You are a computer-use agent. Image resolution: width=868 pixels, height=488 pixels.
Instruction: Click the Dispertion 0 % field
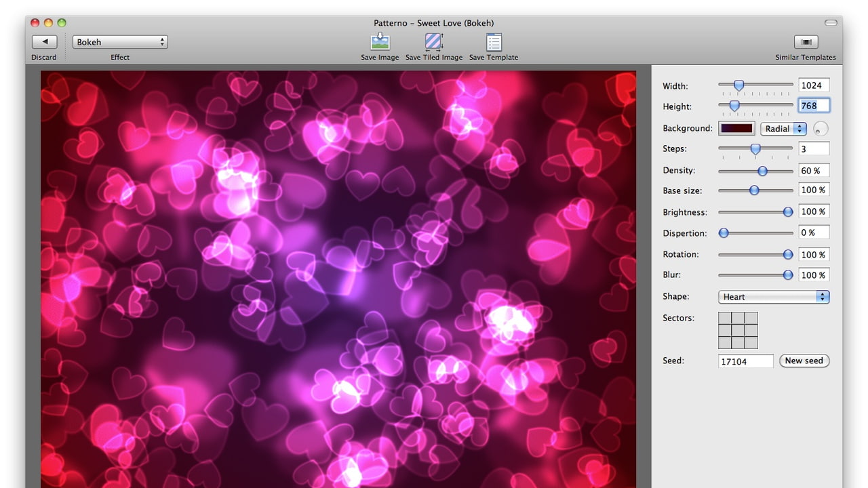814,232
